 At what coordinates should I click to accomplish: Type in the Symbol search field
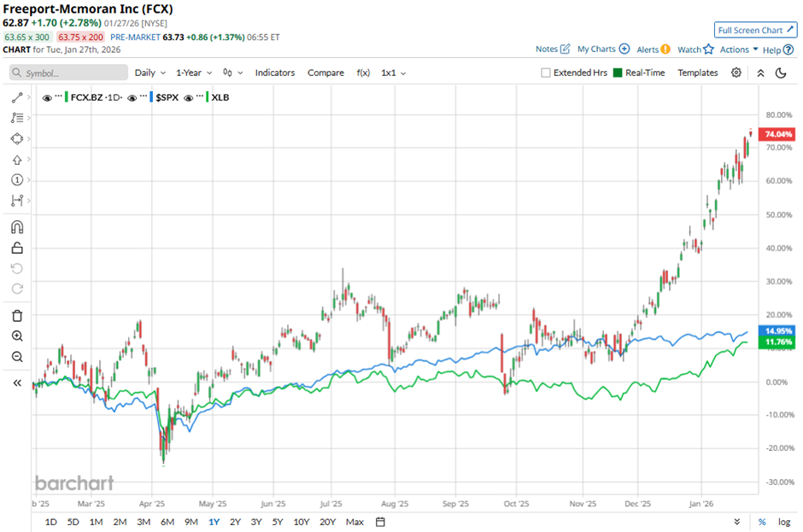(73, 73)
